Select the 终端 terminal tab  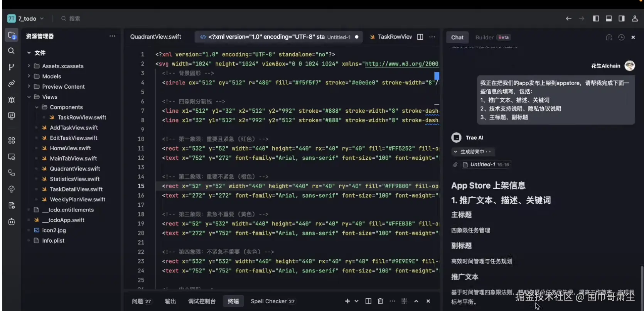(233, 301)
